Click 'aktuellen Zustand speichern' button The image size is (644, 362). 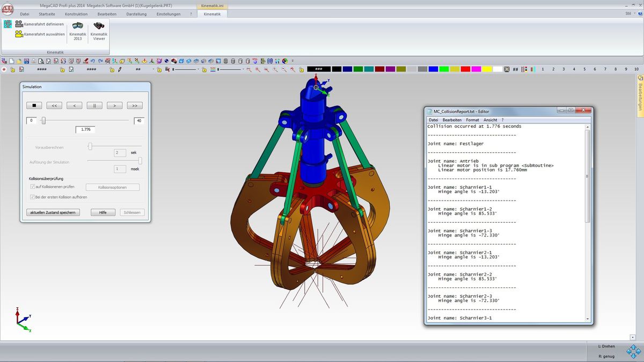pos(53,212)
